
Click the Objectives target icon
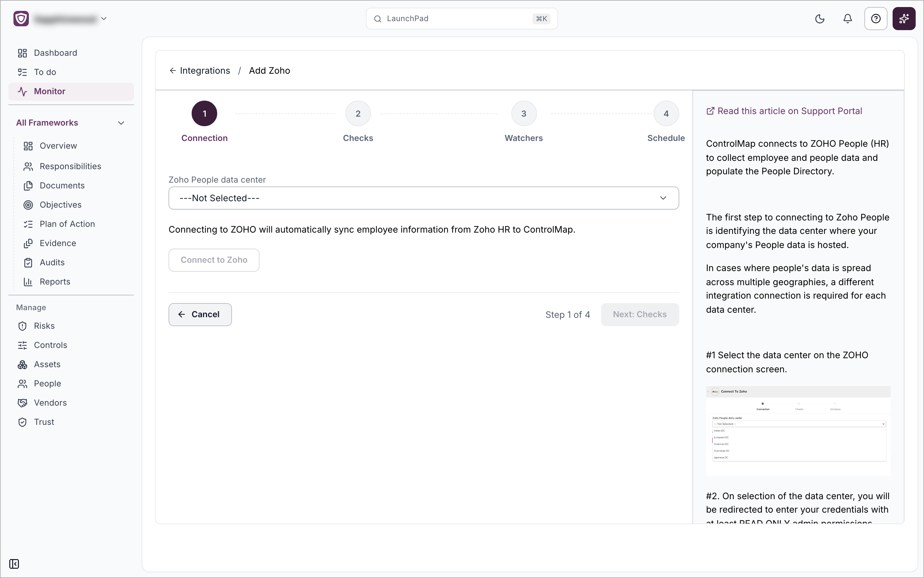(28, 205)
